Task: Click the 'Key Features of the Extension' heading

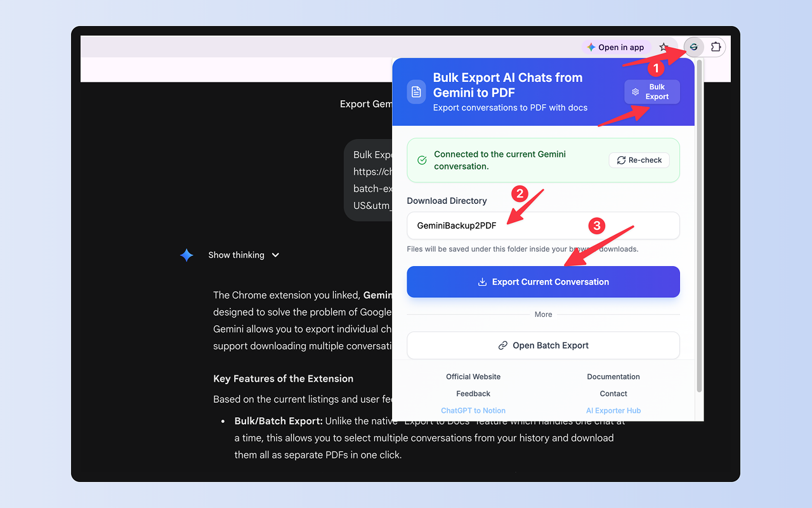Action: click(283, 378)
